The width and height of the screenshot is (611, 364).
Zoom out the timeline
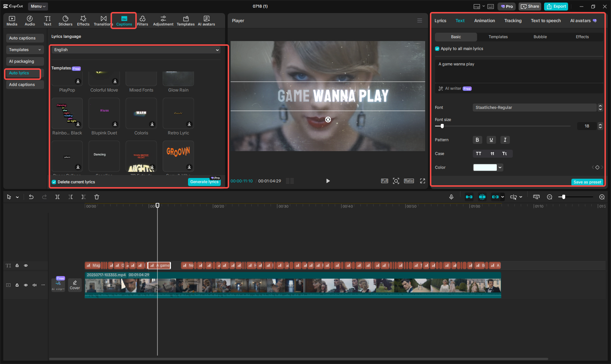click(x=550, y=197)
